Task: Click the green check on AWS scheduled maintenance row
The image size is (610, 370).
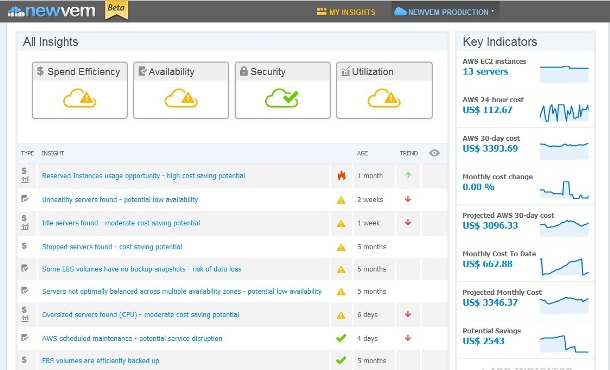Action: pyautogui.click(x=341, y=338)
